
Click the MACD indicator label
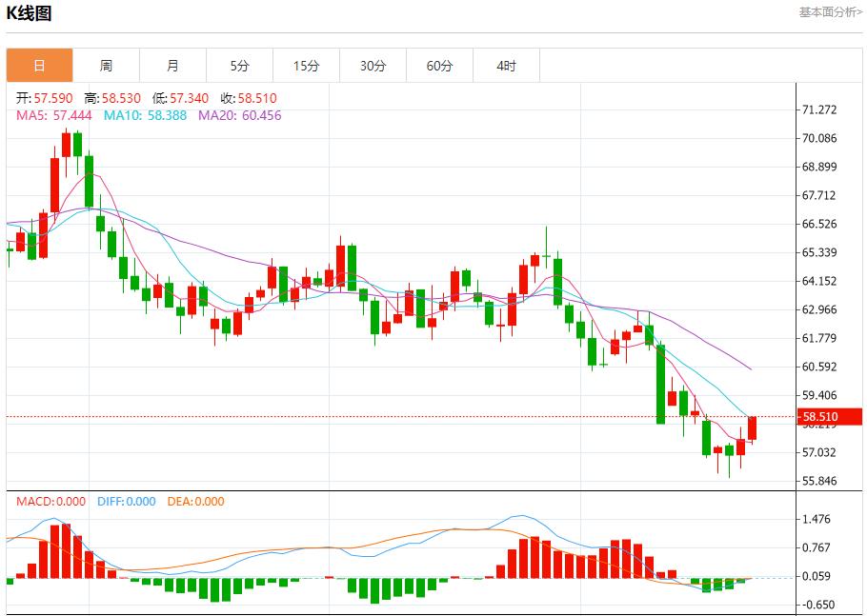50,502
